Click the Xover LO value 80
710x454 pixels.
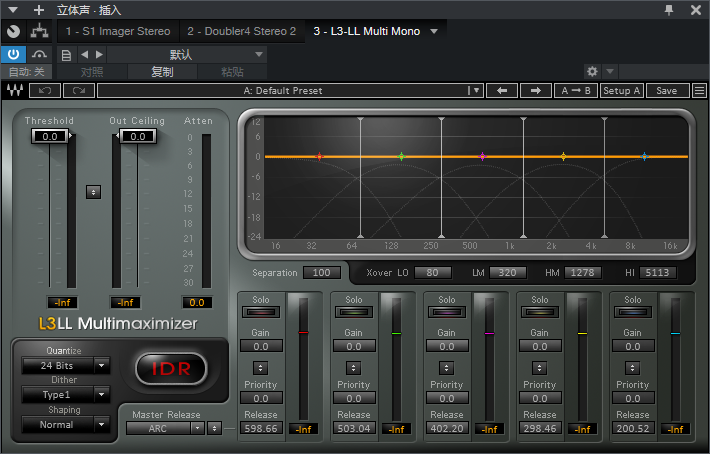tap(432, 272)
